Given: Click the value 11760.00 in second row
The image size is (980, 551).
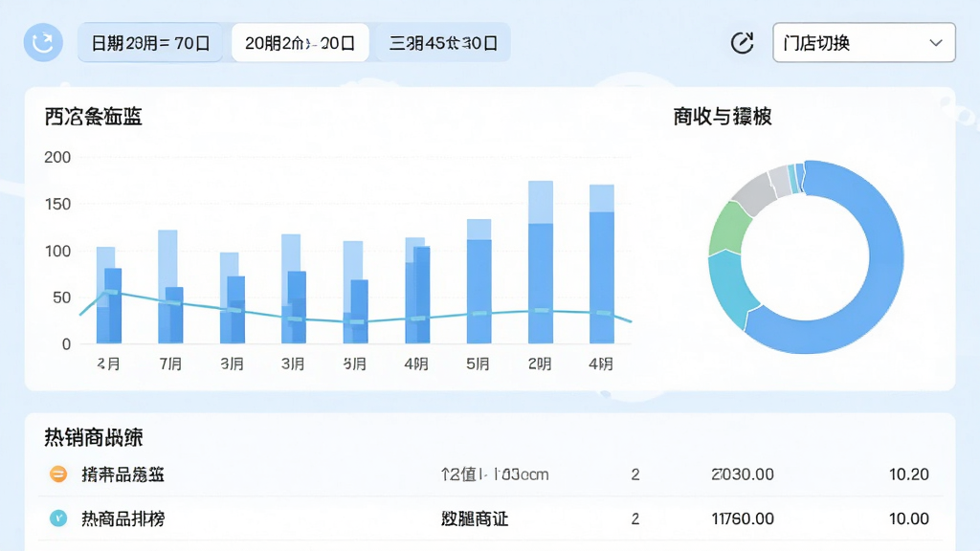Looking at the screenshot, I should [x=743, y=518].
